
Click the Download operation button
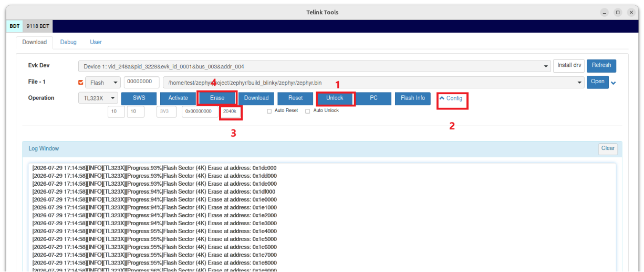click(256, 98)
